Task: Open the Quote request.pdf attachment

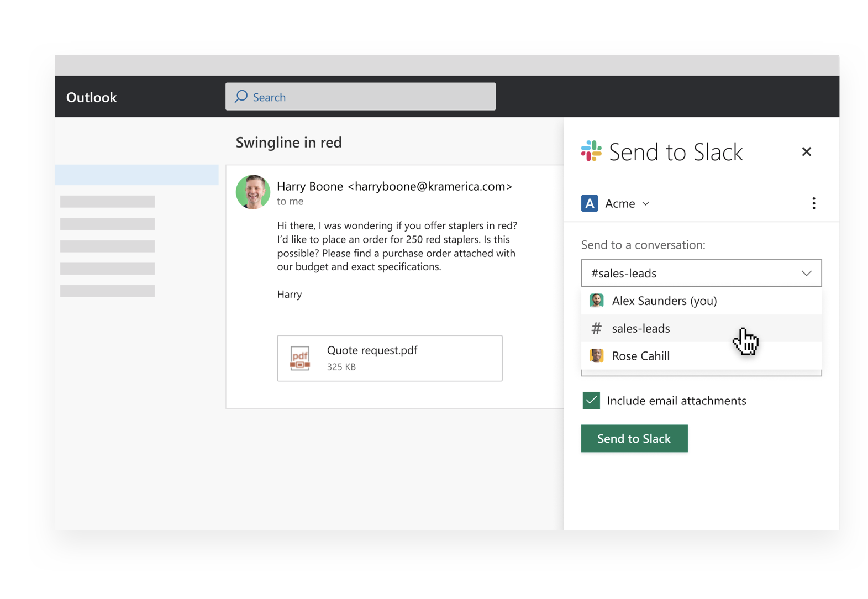Action: pyautogui.click(x=390, y=358)
